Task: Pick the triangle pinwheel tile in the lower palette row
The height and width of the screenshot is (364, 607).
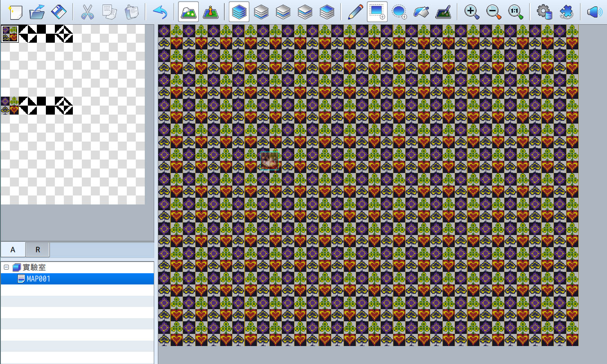Action: click(x=28, y=106)
